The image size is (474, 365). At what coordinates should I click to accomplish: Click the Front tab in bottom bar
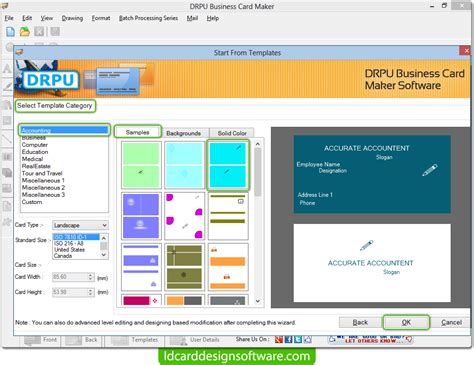point(42,340)
